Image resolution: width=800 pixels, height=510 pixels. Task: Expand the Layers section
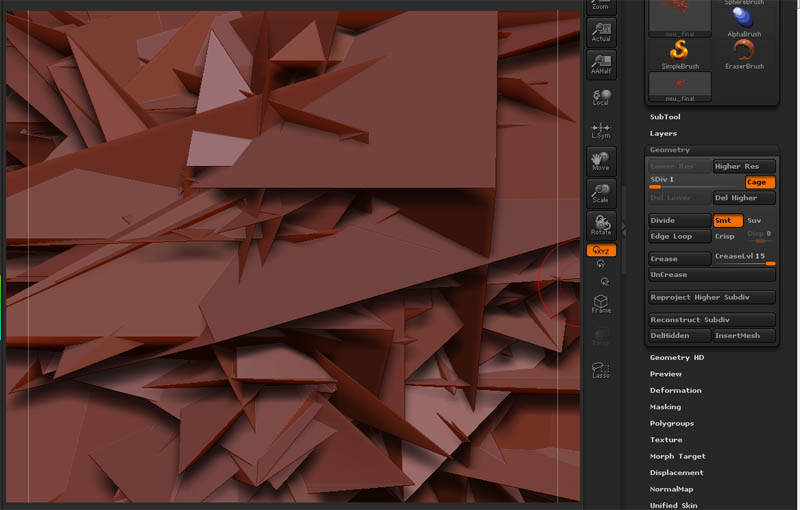coord(663,133)
